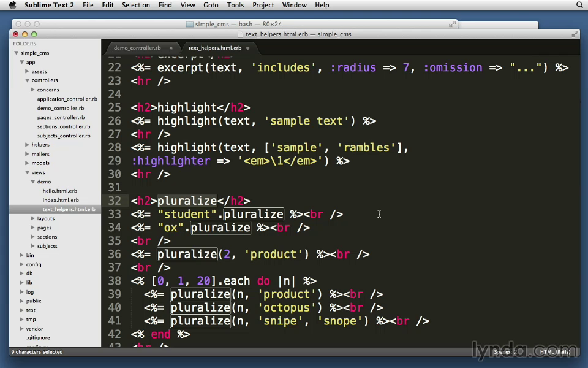
Task: Collapse the simple_cms root folder
Action: click(x=17, y=53)
